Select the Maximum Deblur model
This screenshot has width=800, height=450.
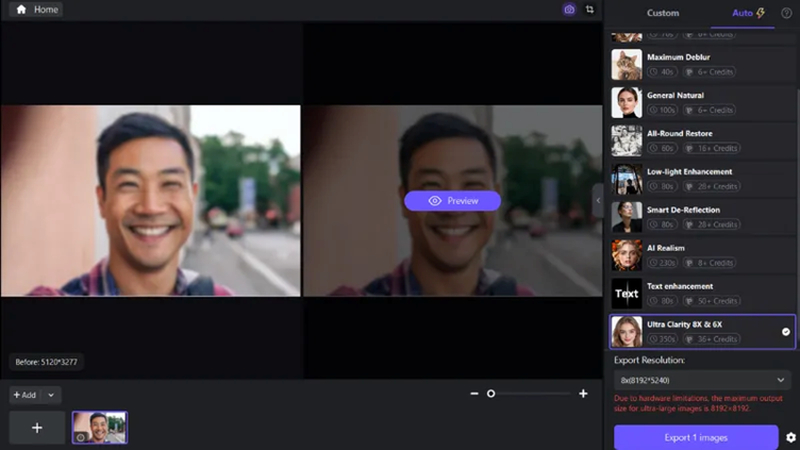[702, 64]
